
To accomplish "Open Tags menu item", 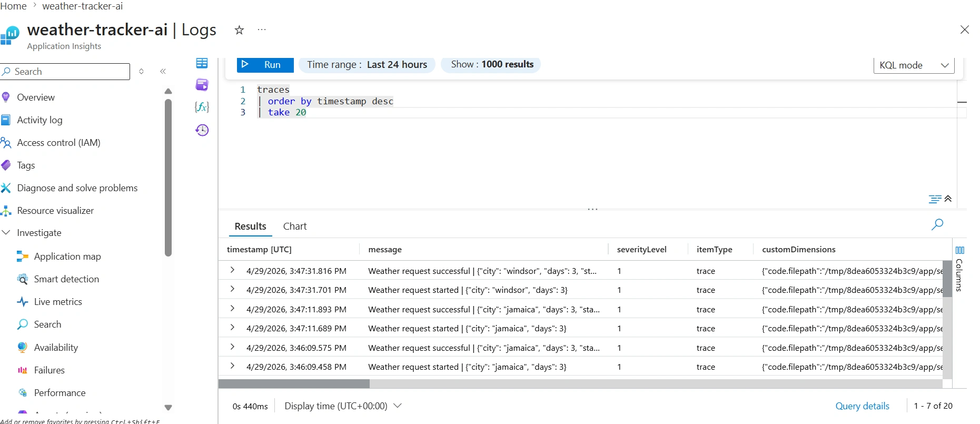I will point(26,165).
